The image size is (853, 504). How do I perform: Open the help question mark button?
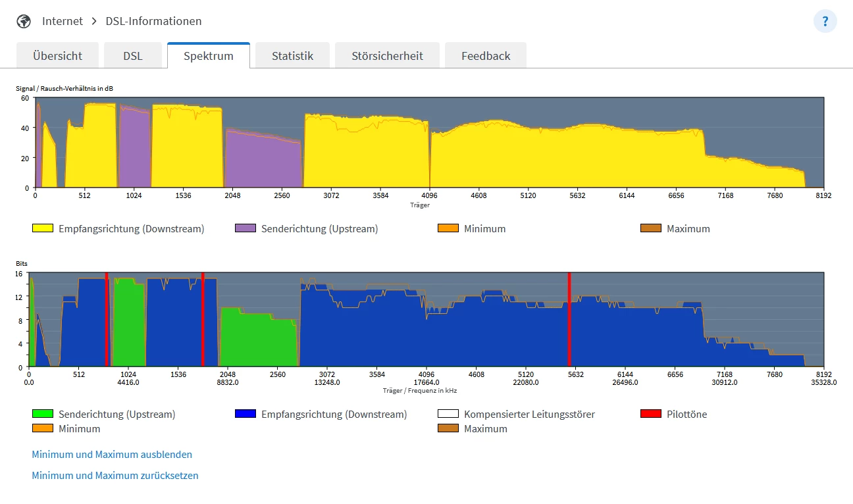pyautogui.click(x=825, y=21)
